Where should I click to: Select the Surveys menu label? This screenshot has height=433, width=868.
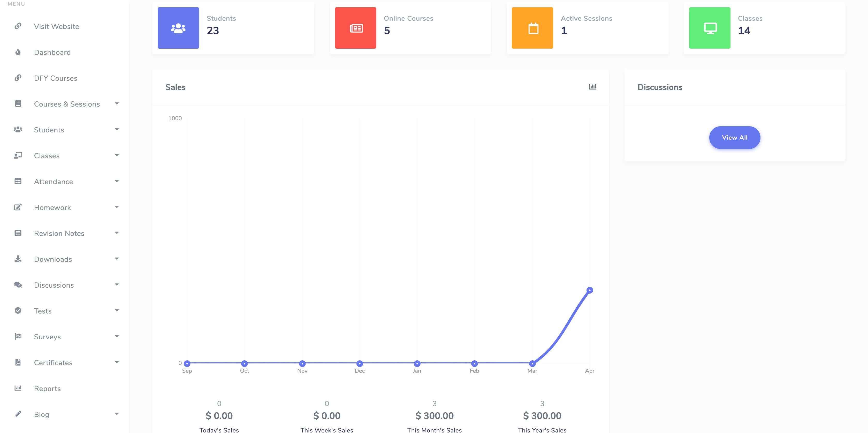[x=47, y=337]
